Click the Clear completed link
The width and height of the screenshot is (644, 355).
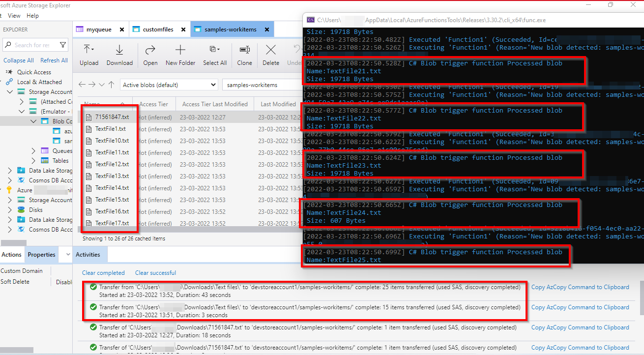click(103, 273)
